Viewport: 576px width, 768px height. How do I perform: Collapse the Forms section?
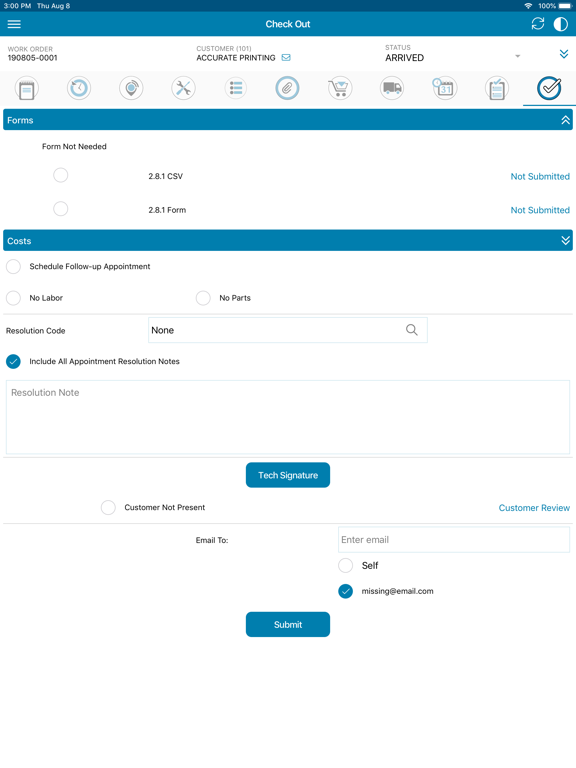tap(565, 120)
